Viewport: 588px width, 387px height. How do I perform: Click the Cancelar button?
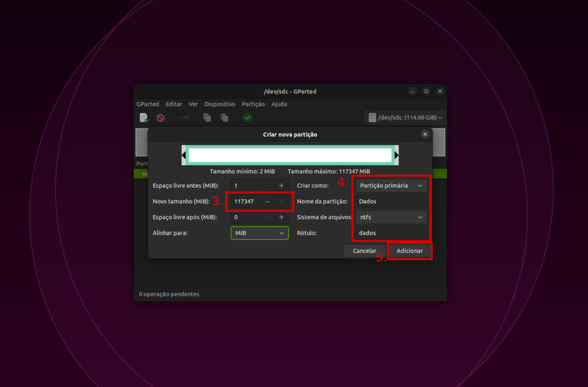[x=364, y=251]
